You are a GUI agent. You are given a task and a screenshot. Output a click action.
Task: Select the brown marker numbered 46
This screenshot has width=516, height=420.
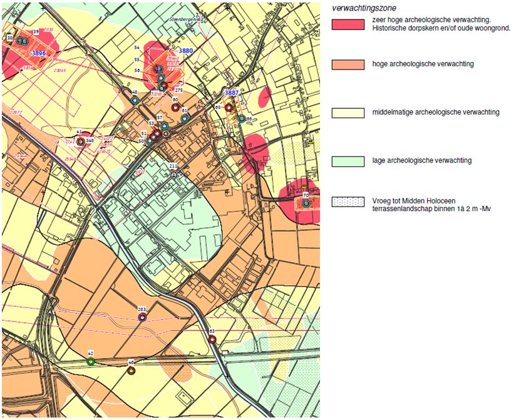pyautogui.click(x=132, y=371)
